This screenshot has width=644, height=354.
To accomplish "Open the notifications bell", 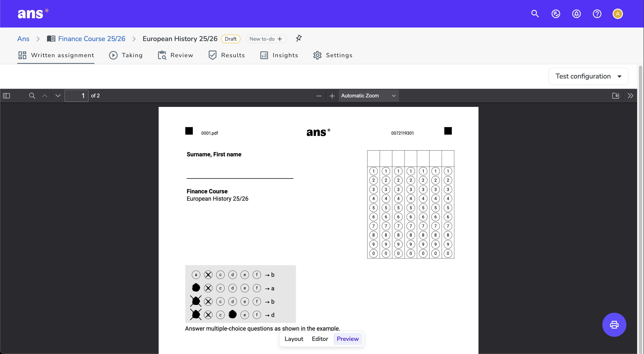I will [x=576, y=14].
